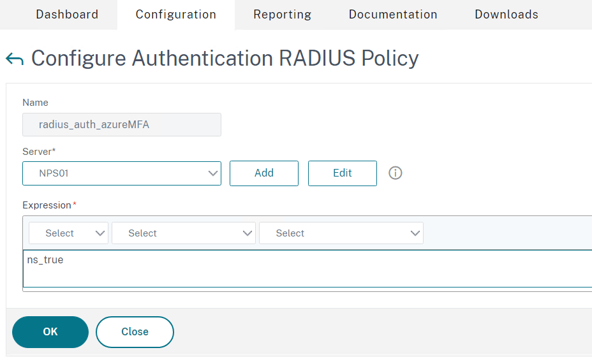This screenshot has height=364, width=592.
Task: Switch to the Dashboard tab
Action: 67,14
